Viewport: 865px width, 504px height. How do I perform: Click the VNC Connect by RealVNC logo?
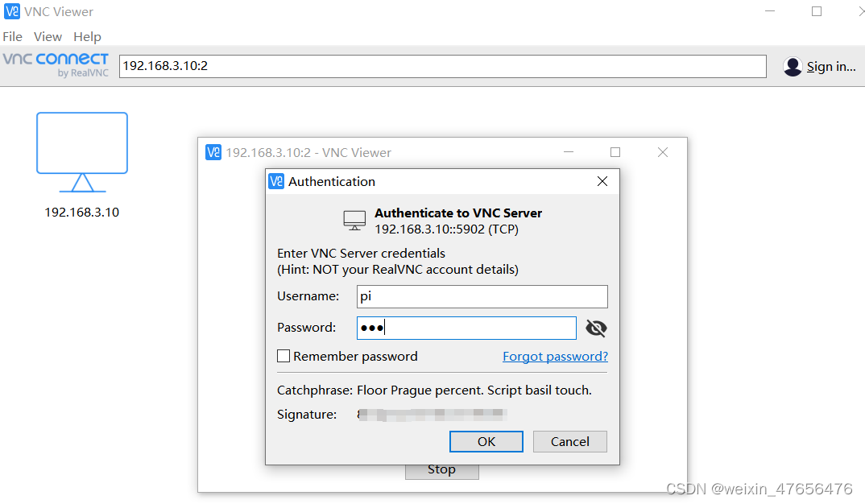click(56, 65)
